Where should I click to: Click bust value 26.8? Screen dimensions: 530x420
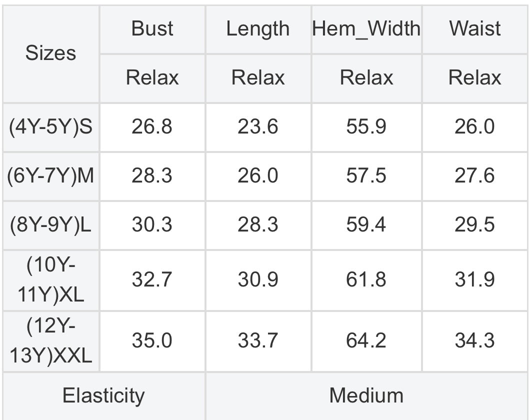click(152, 127)
